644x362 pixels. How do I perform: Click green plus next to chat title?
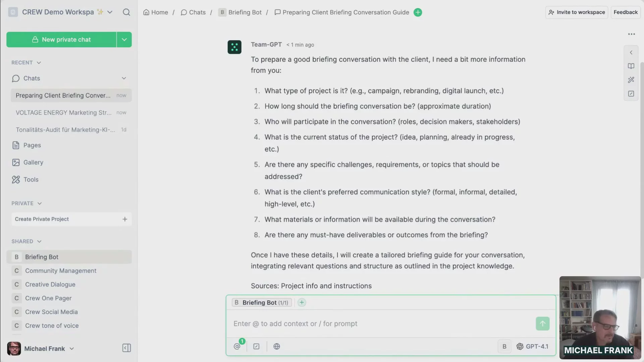418,12
